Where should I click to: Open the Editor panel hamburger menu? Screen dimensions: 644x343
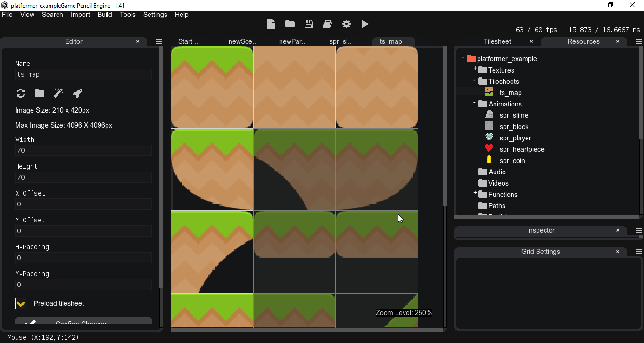pyautogui.click(x=159, y=41)
